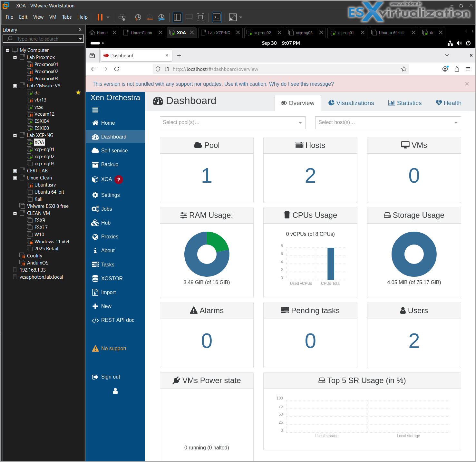Open the Firefox extensions puzzle icon
The height and width of the screenshot is (462, 476).
coord(457,69)
